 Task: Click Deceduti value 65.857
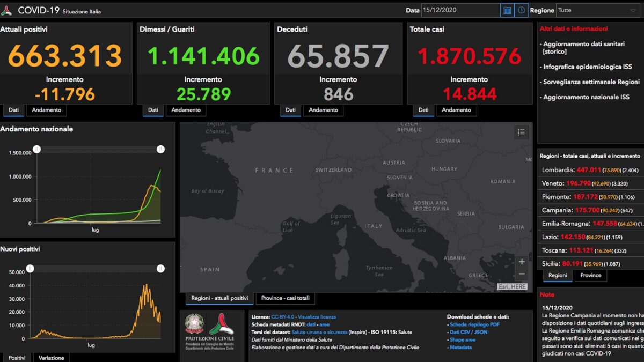click(x=338, y=56)
